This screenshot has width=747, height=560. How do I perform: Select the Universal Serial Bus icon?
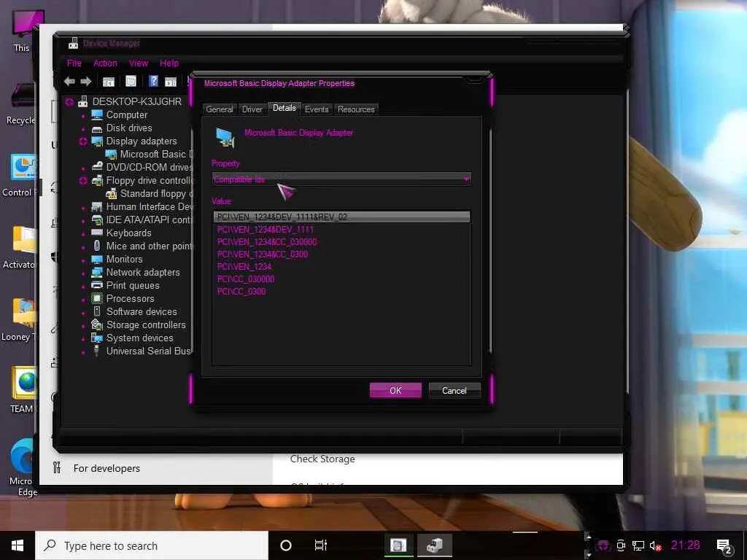(97, 351)
